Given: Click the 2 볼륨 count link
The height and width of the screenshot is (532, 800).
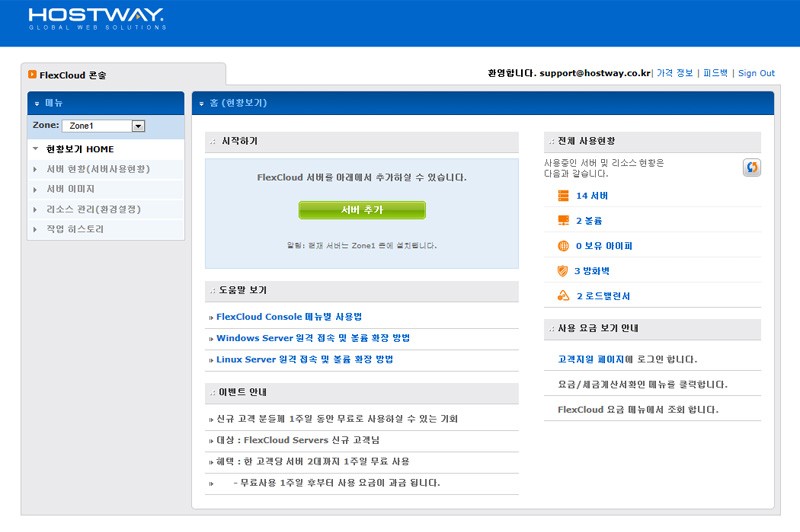Looking at the screenshot, I should (x=589, y=220).
